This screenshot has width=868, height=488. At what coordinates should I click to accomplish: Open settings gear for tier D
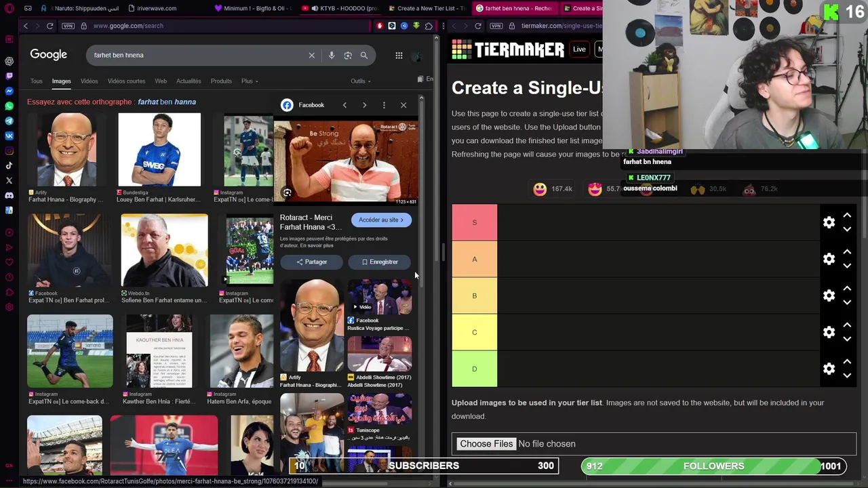(829, 369)
